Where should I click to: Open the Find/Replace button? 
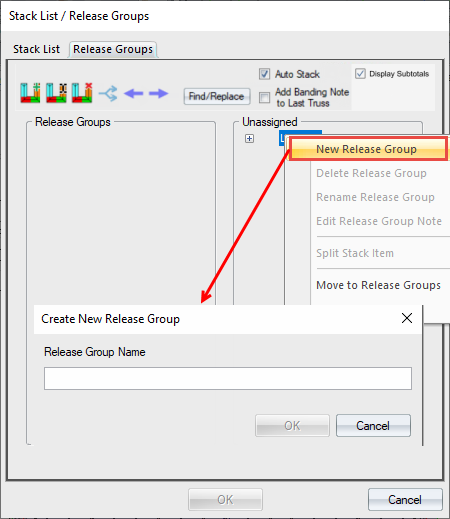[x=217, y=96]
